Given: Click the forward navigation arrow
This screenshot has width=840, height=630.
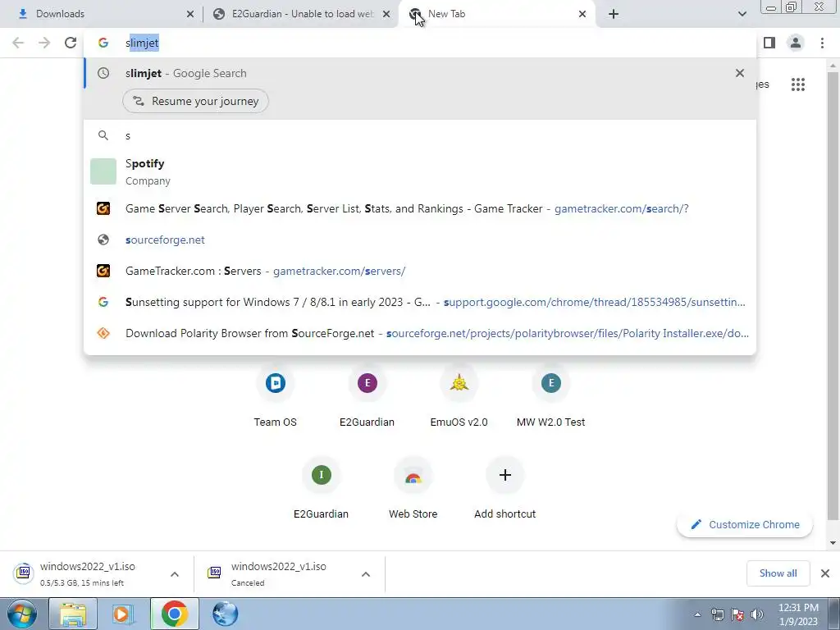Looking at the screenshot, I should click(x=44, y=43).
